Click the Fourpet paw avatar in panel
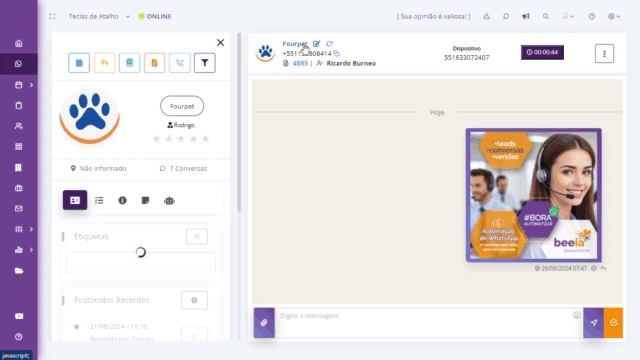640x360 pixels. [x=89, y=117]
